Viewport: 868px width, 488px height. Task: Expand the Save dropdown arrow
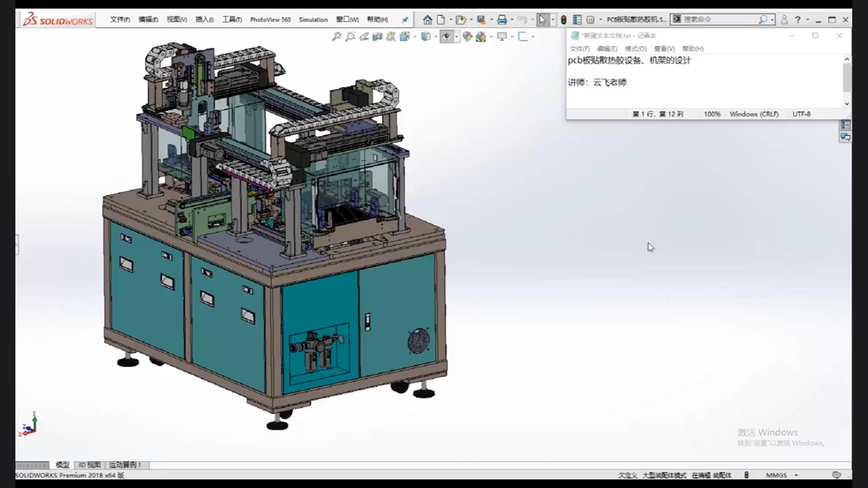click(x=491, y=19)
